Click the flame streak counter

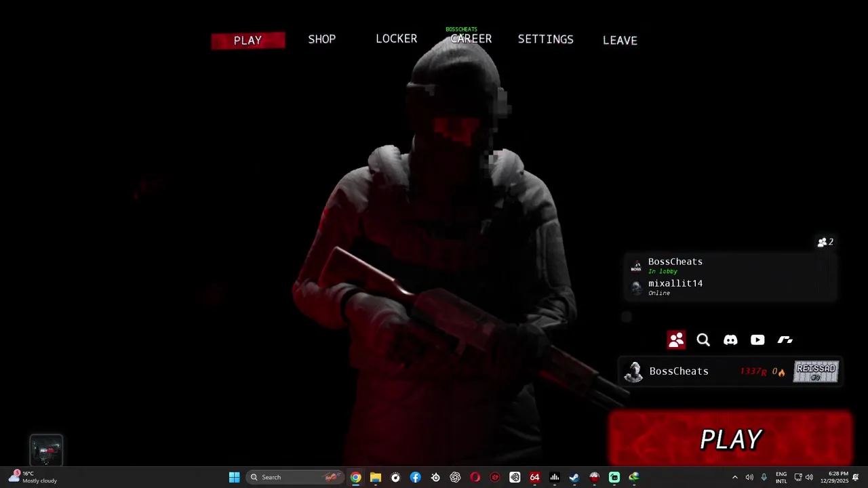778,371
